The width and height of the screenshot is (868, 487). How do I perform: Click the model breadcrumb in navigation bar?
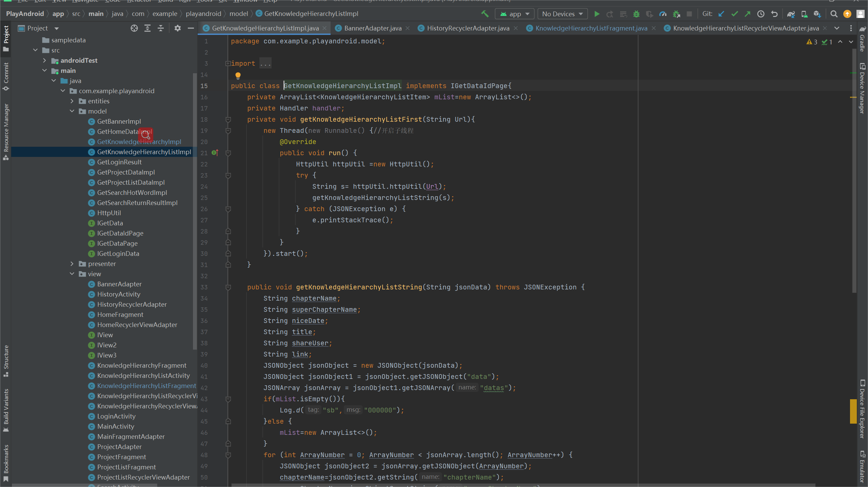tap(239, 14)
